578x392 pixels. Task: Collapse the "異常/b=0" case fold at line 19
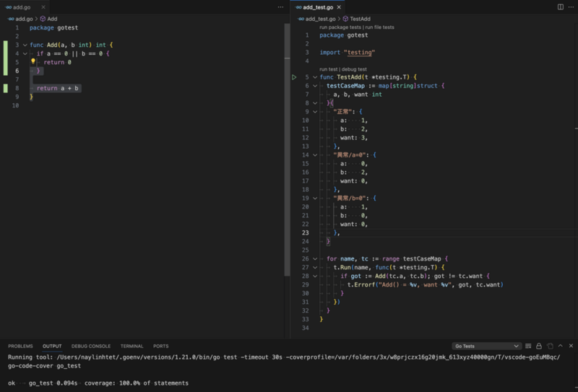click(x=315, y=199)
